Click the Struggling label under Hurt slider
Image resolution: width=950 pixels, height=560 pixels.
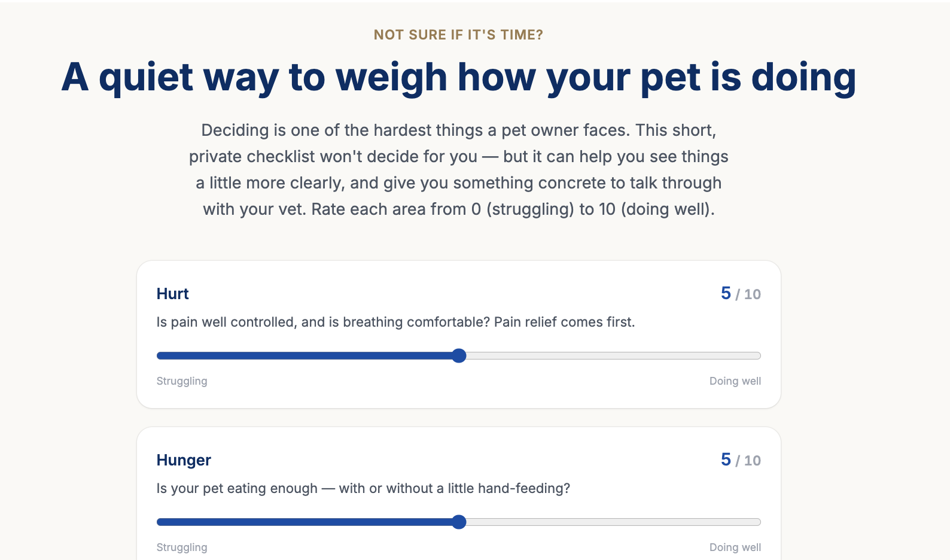click(182, 381)
